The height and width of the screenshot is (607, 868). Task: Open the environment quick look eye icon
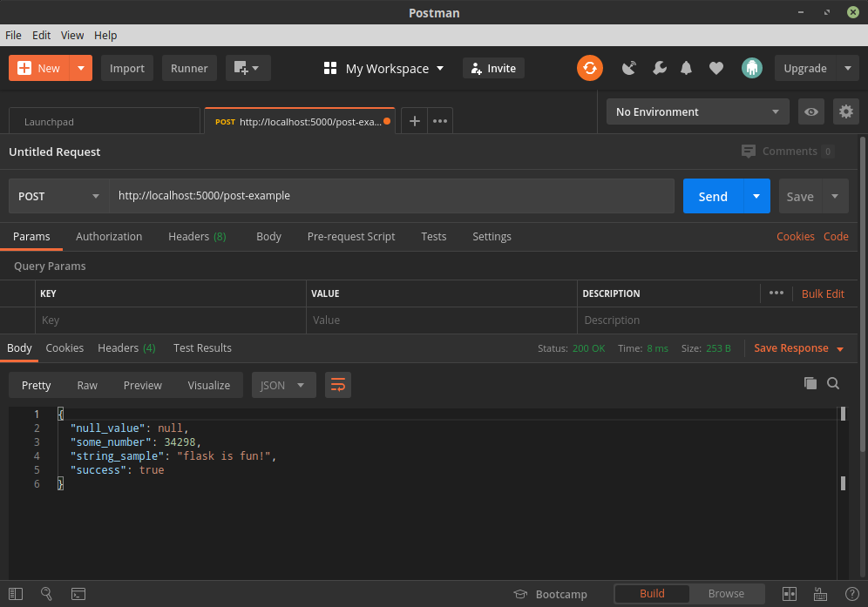click(811, 111)
